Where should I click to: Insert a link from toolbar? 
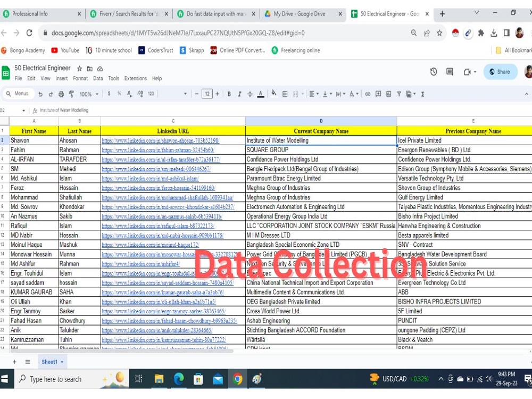click(368, 94)
